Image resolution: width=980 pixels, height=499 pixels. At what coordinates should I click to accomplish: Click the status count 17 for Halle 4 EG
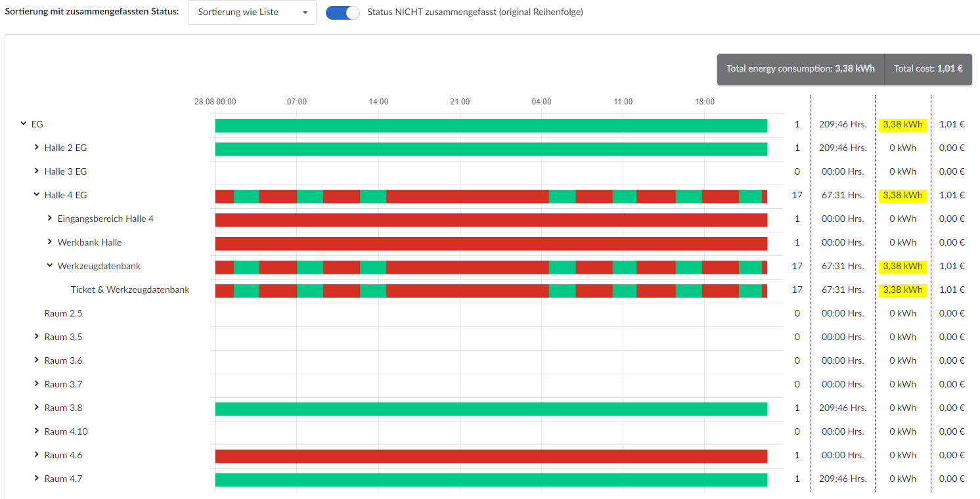797,195
